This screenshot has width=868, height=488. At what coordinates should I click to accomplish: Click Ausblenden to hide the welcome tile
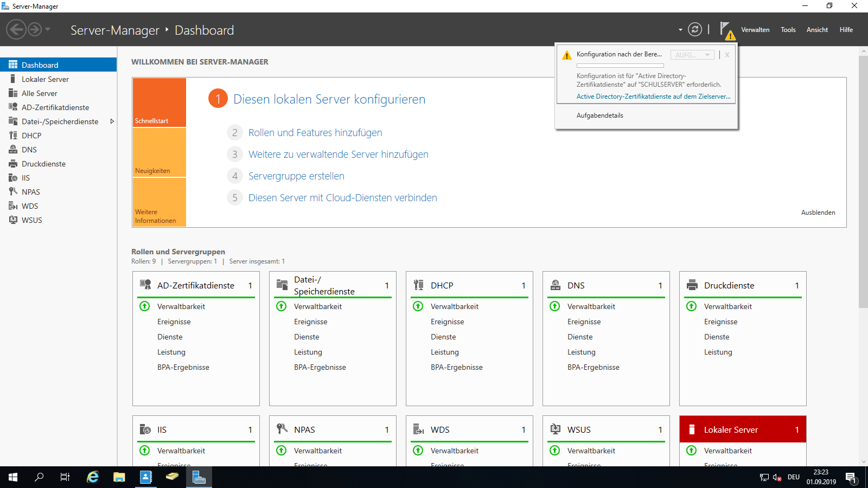[818, 213]
